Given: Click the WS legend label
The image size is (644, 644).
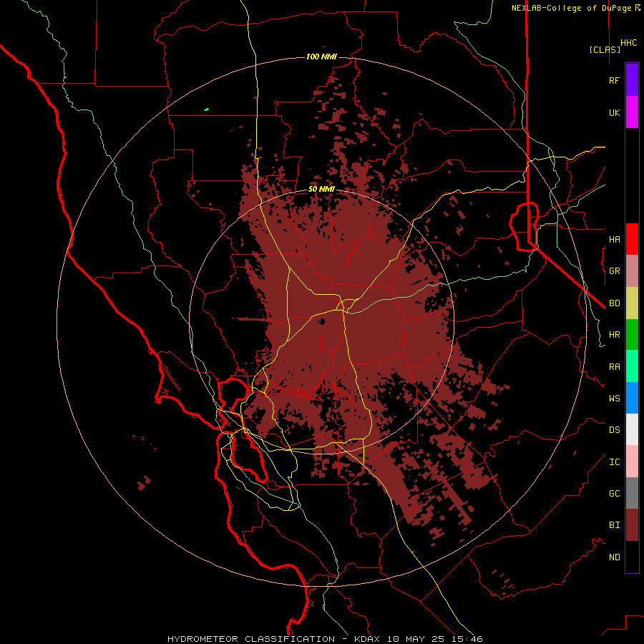Looking at the screenshot, I should pyautogui.click(x=614, y=399).
